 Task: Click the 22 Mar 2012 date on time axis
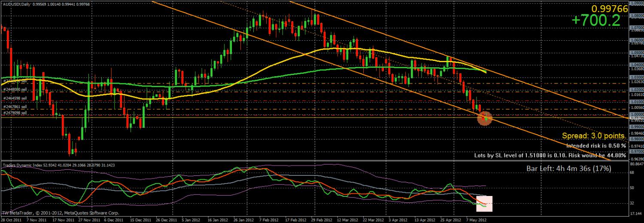tap(373, 219)
